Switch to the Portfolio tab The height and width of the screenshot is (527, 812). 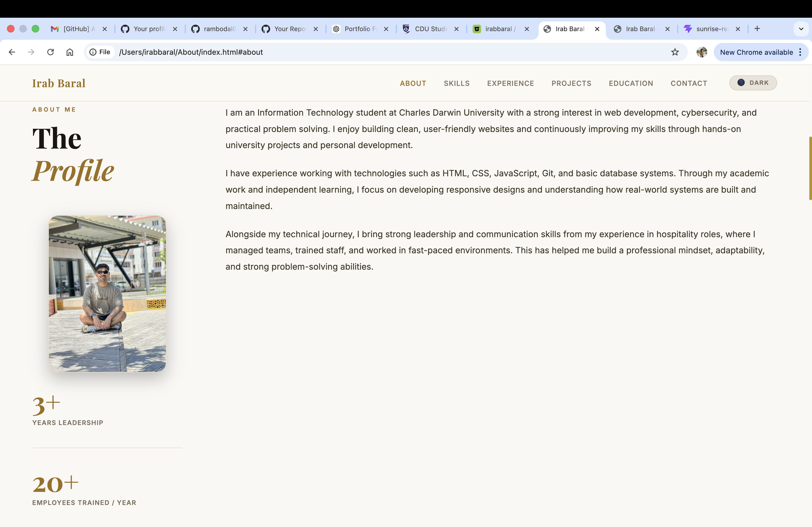(x=360, y=29)
